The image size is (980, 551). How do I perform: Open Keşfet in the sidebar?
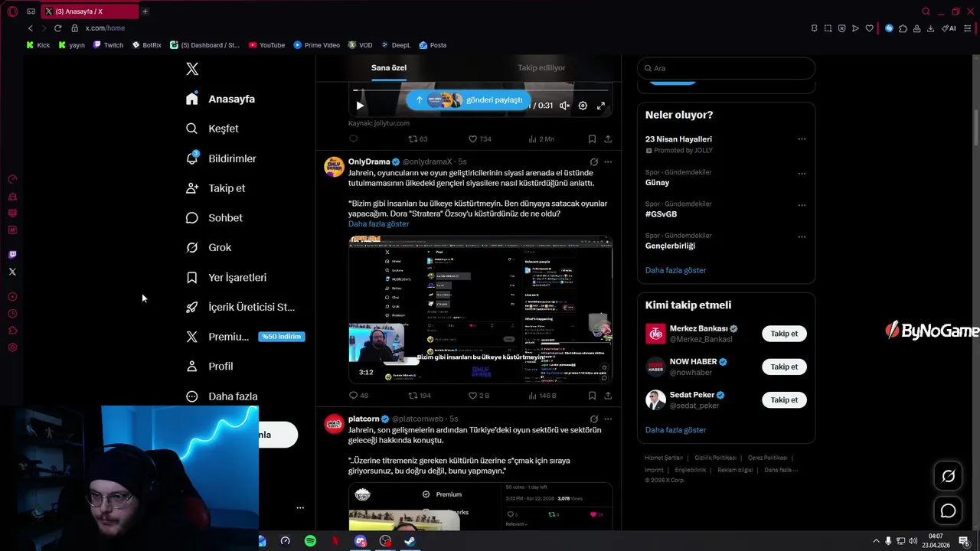(x=212, y=129)
